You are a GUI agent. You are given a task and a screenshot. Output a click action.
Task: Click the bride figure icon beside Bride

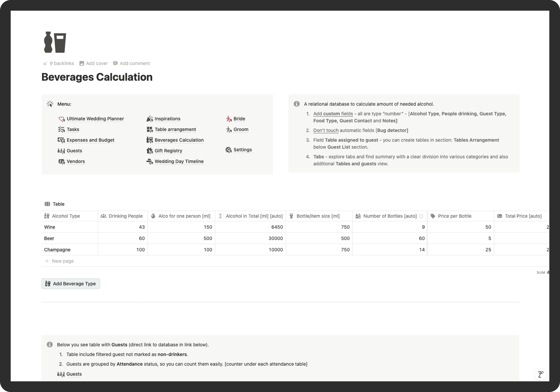[228, 119]
